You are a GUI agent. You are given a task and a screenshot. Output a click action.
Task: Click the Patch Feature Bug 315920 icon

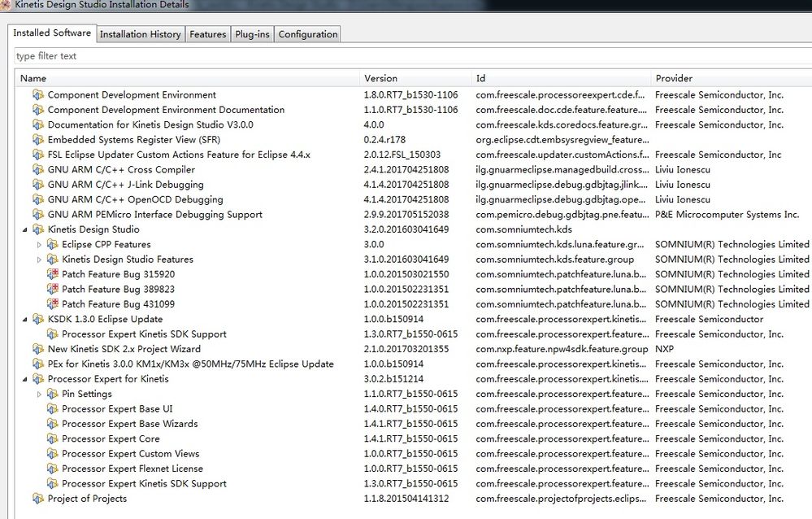[x=52, y=274]
